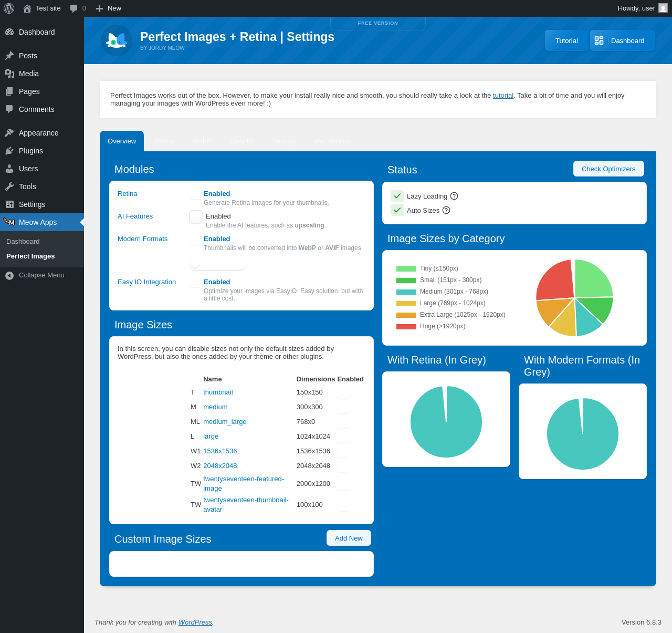Click the help icon beside Auto Sizes
The width and height of the screenshot is (672, 633).
click(446, 210)
